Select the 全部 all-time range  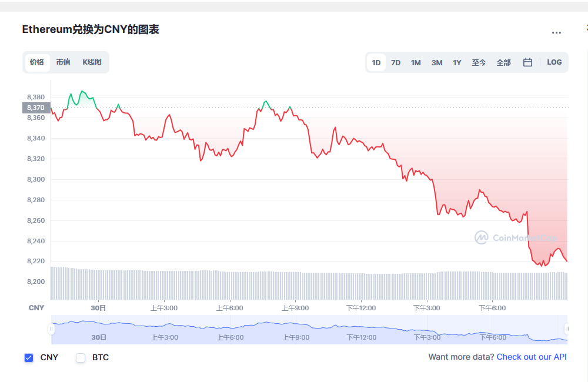503,63
